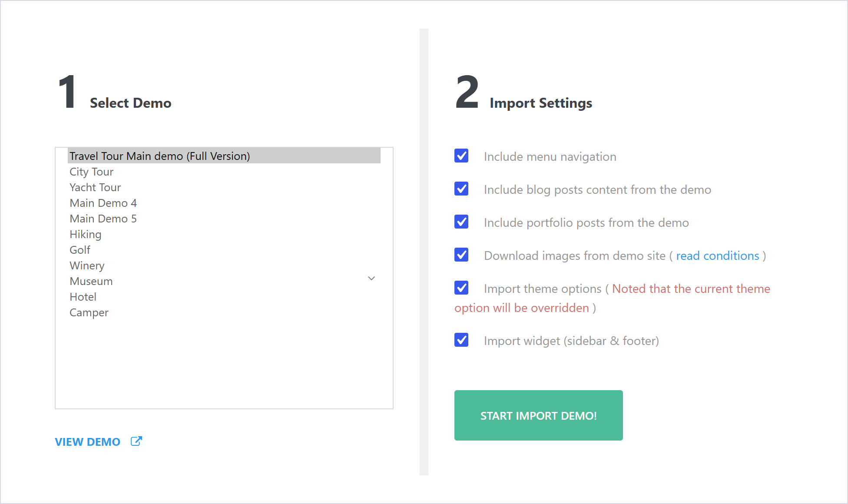Screen dimensions: 848x504
Task: Pick Main Demo 5 in list
Action: point(224,218)
